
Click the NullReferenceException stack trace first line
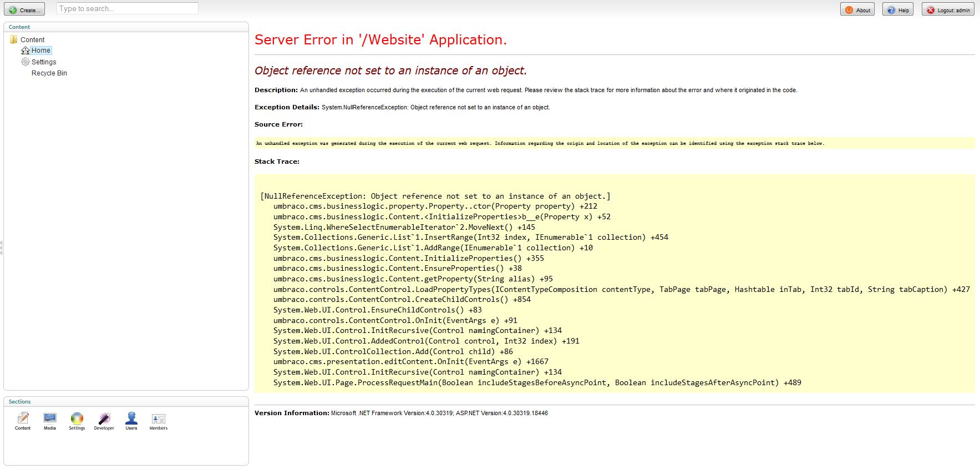[x=435, y=196]
